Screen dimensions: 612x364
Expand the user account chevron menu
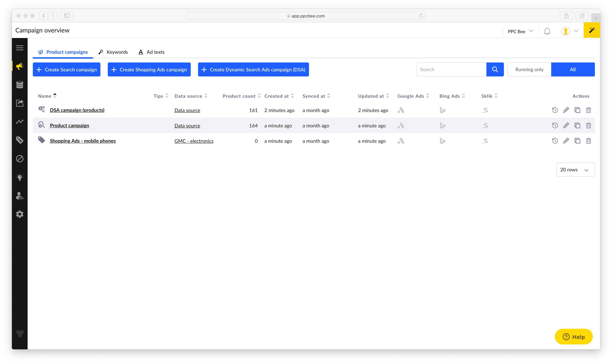(x=576, y=31)
